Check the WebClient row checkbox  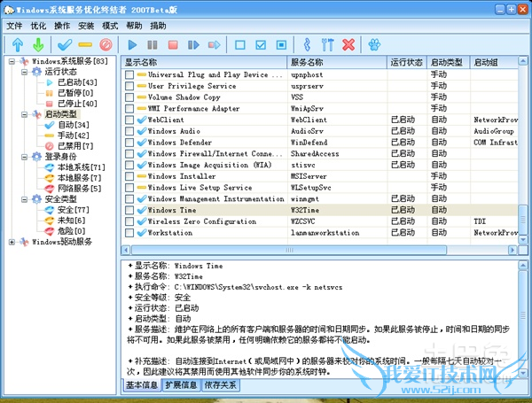pyautogui.click(x=129, y=120)
